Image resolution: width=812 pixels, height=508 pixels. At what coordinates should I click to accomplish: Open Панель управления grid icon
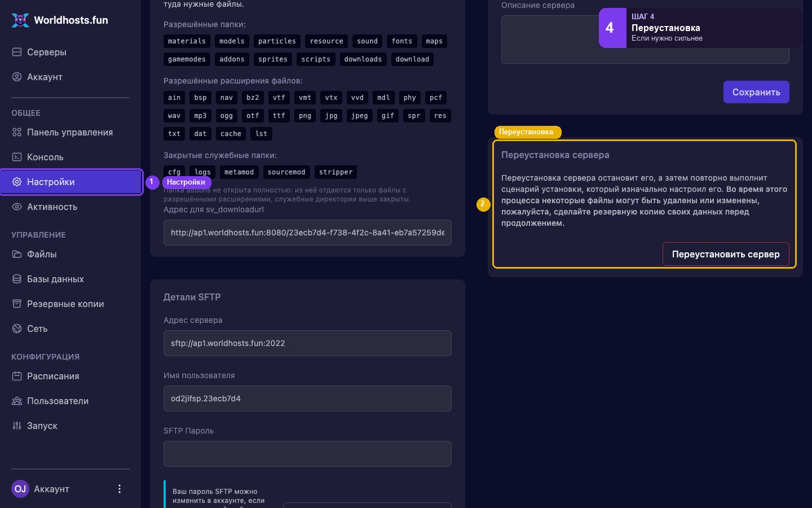coord(17,132)
